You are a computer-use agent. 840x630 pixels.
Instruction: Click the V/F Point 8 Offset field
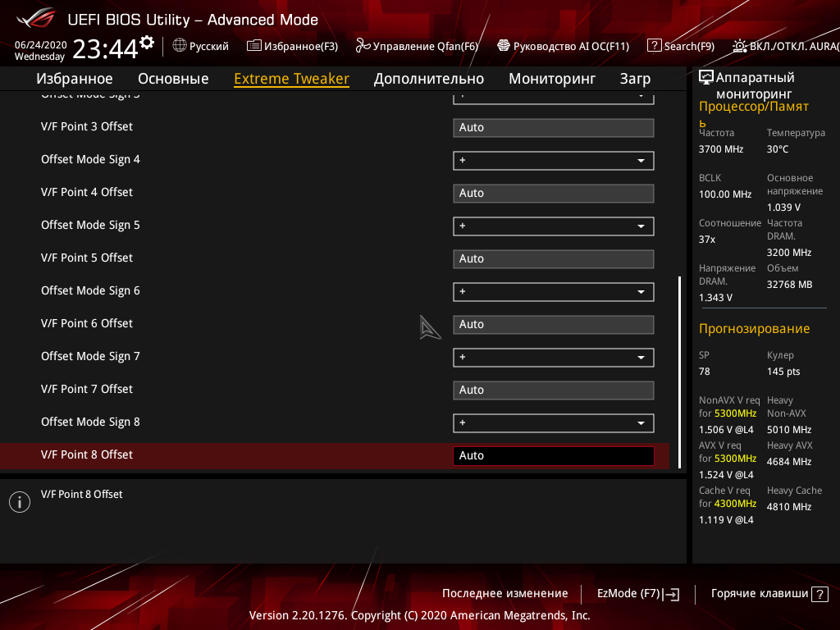[554, 456]
